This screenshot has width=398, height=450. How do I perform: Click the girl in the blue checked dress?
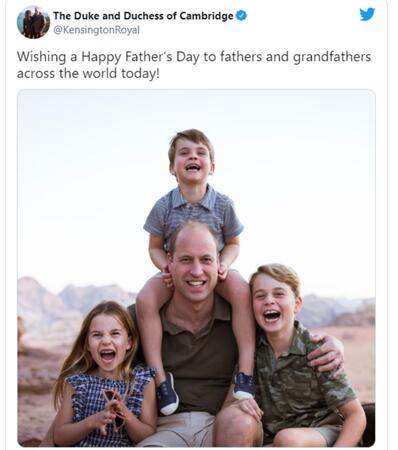click(105, 377)
